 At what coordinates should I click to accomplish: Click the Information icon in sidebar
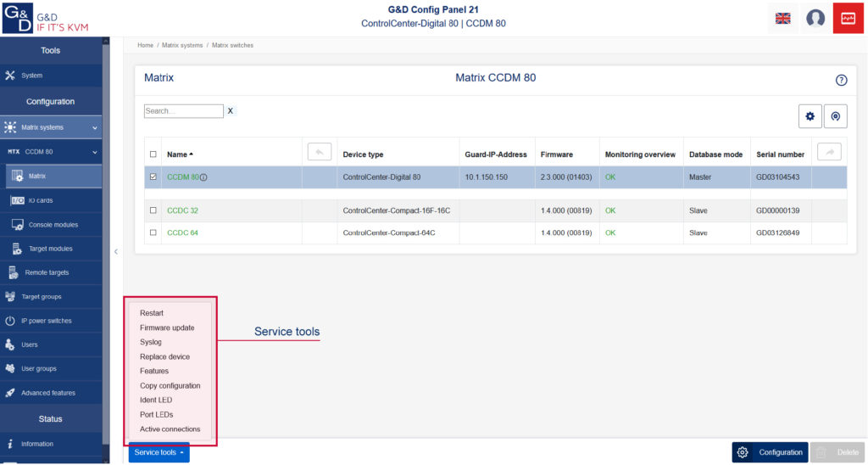10,444
